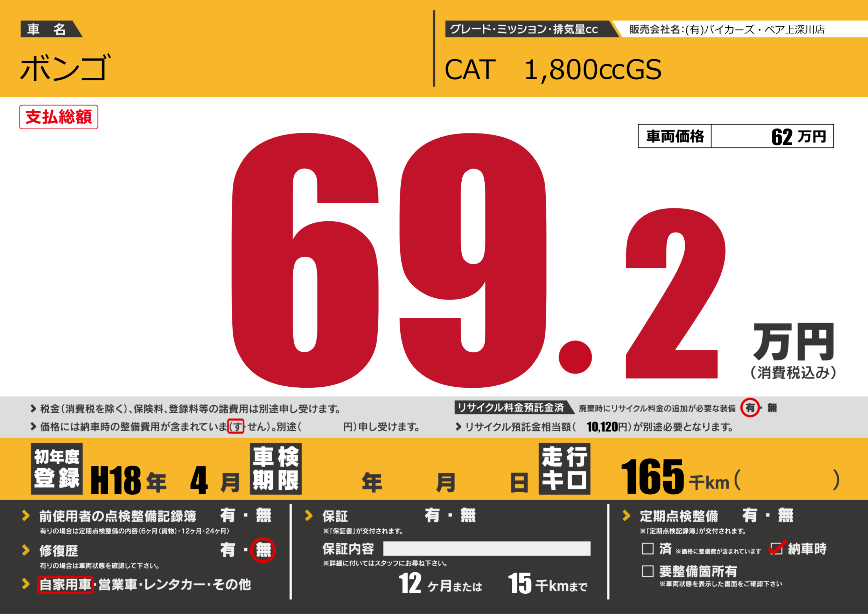Tick the 要整備箇所有 checkbox
The height and width of the screenshot is (614, 868).
647,571
